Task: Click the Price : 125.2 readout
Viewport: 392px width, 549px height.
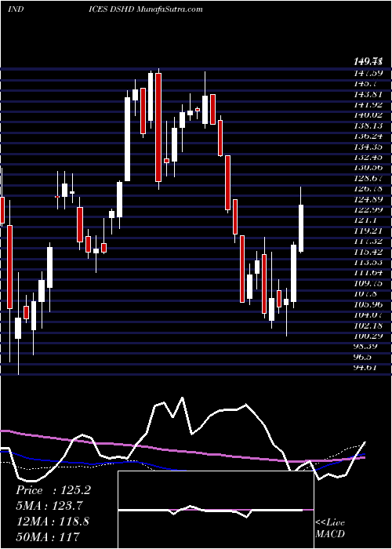Action: click(x=53, y=490)
